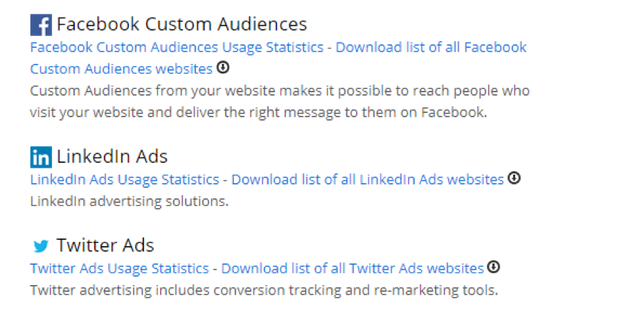Click the LinkedIn logo icon
This screenshot has width=644, height=321.
pos(41,157)
